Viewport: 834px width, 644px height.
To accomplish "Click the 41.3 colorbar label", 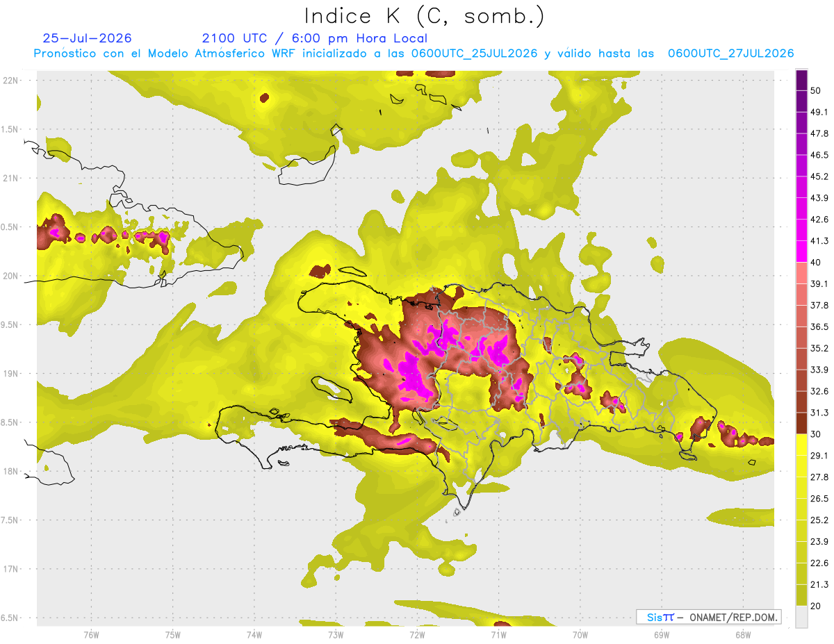I will (x=819, y=241).
